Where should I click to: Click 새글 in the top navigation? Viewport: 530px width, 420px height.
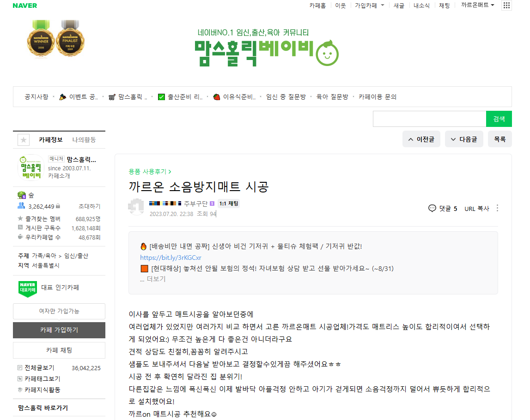tap(399, 6)
